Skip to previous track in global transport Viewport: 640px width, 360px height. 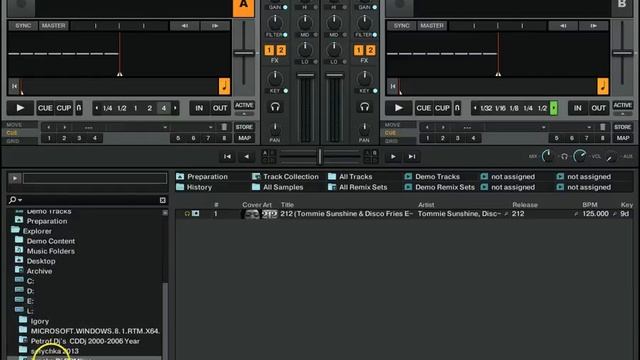click(227, 156)
